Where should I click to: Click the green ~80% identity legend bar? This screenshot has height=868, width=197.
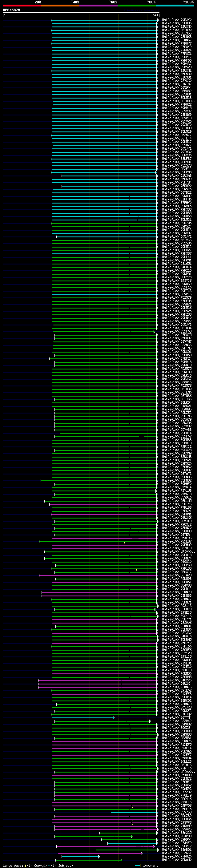137,6
